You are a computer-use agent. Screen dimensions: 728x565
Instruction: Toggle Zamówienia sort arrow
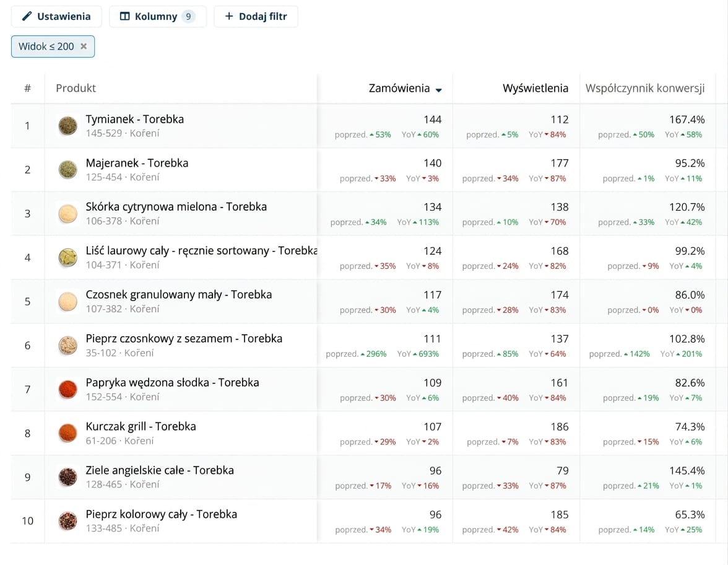[x=439, y=90]
